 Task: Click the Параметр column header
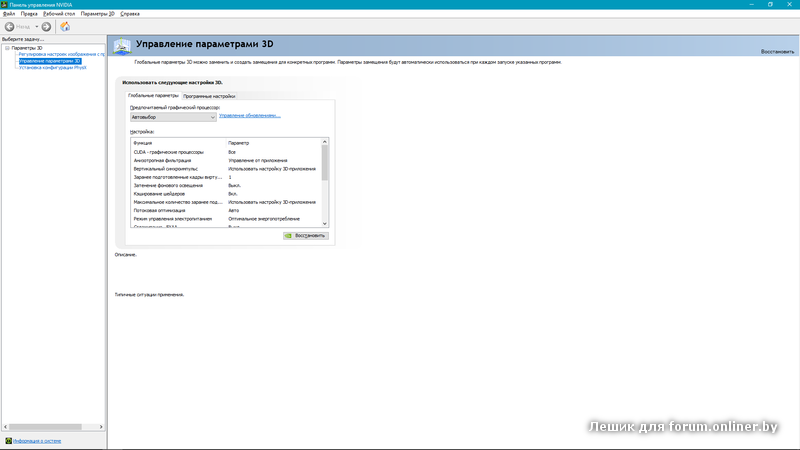(273, 143)
